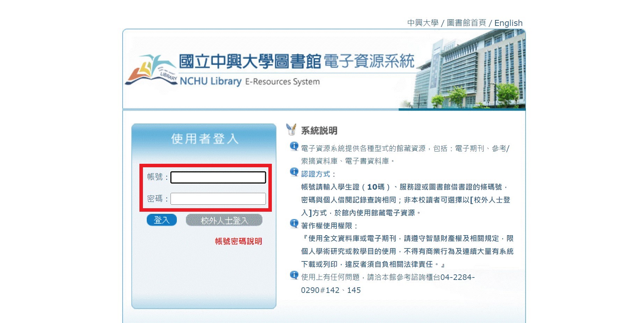This screenshot has height=323, width=644.
Task: Click info icon beside 使用上有任何問題
Action: tap(294, 275)
